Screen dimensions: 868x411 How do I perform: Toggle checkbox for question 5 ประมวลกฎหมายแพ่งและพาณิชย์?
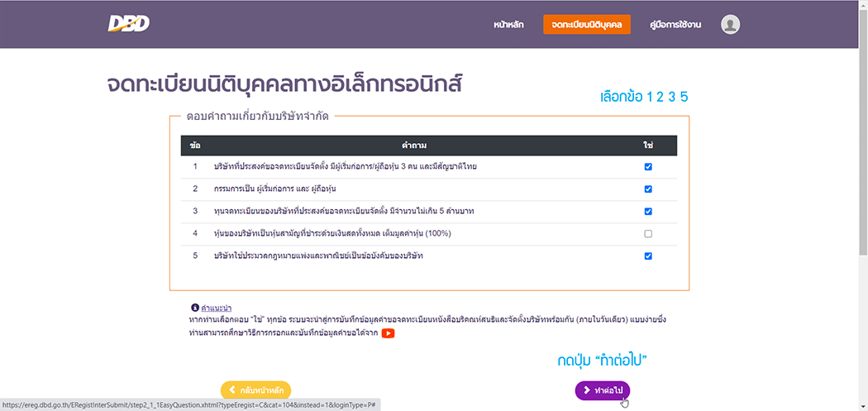click(x=648, y=256)
